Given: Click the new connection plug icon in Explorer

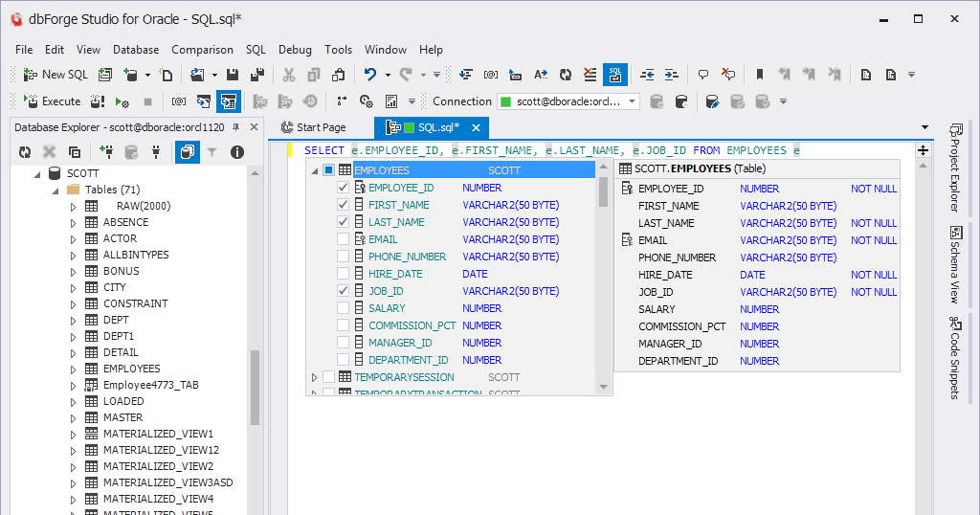Looking at the screenshot, I should [106, 152].
